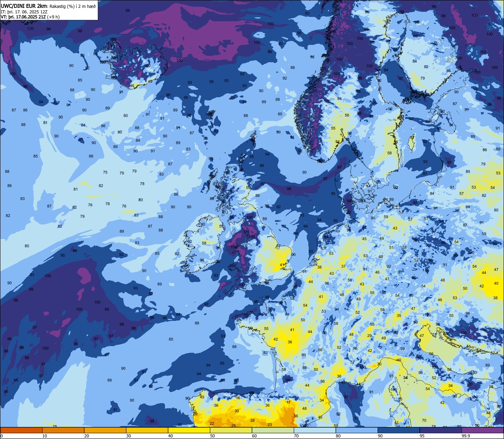The width and height of the screenshot is (504, 439).
Task: Click the humidity value '74' over Italy
Action: pos(406,378)
